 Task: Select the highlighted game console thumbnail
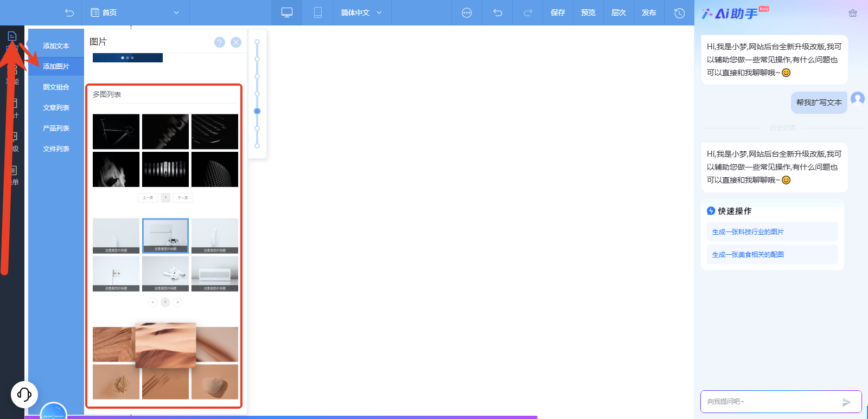pos(165,236)
